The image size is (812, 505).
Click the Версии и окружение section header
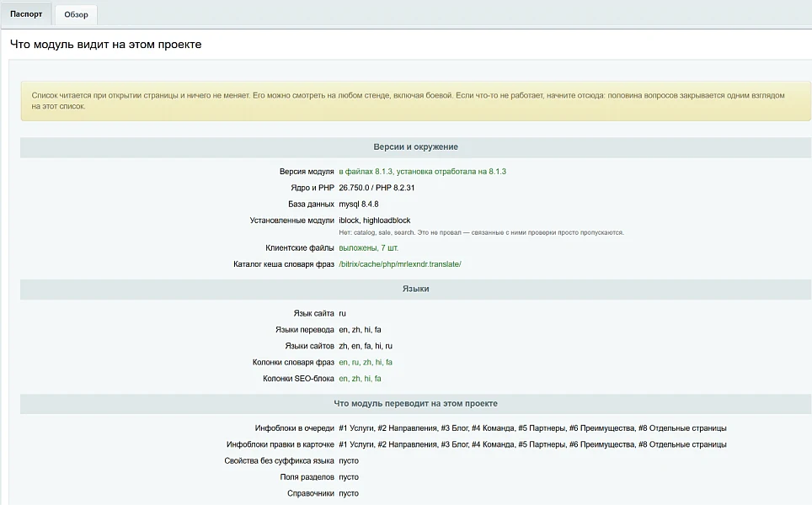click(x=415, y=147)
